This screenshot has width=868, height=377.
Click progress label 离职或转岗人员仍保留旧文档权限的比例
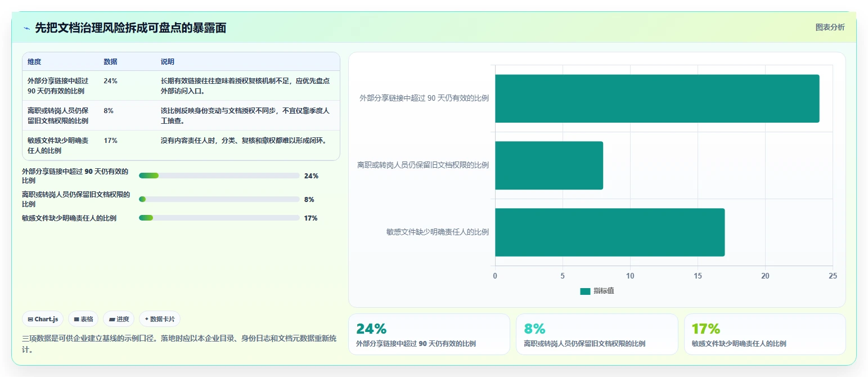76,199
